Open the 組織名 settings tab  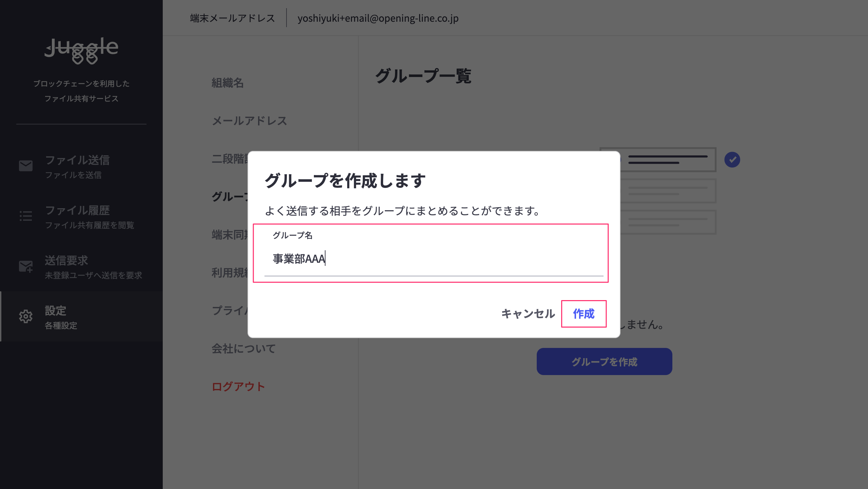[x=228, y=83]
